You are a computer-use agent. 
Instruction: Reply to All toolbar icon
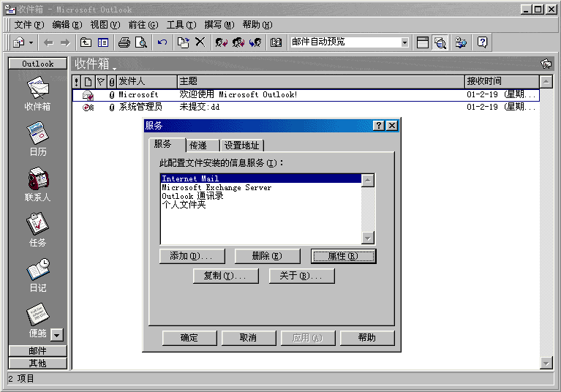(238, 42)
